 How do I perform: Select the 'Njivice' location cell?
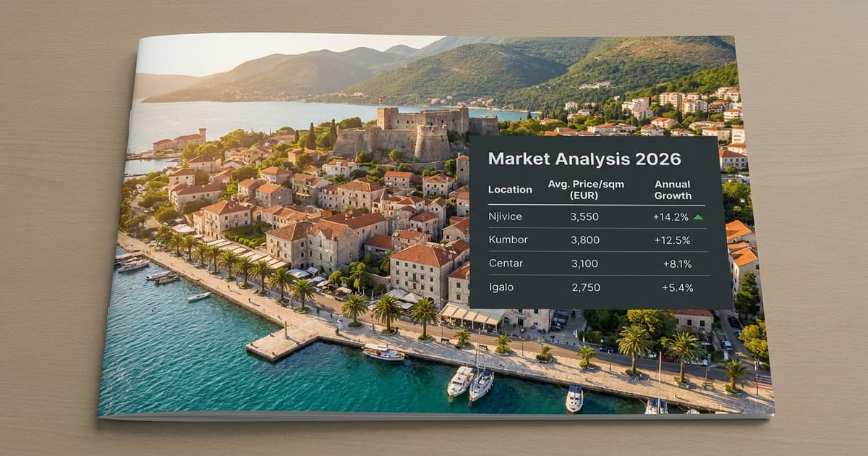point(506,217)
